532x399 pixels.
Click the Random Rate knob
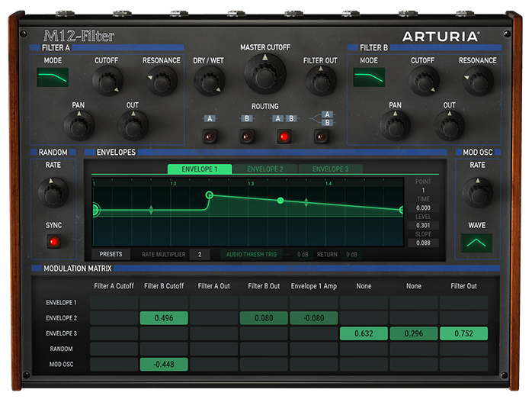pos(53,192)
